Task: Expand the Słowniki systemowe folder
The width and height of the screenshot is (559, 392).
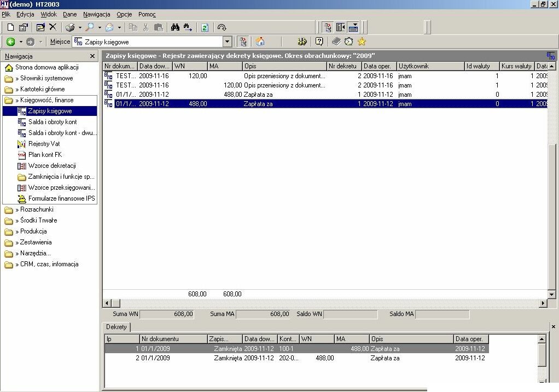Action: [x=39, y=78]
